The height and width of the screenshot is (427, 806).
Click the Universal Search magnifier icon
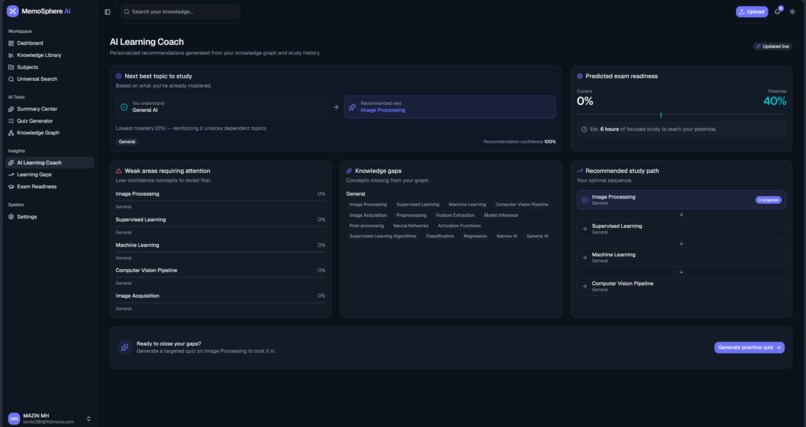[11, 79]
